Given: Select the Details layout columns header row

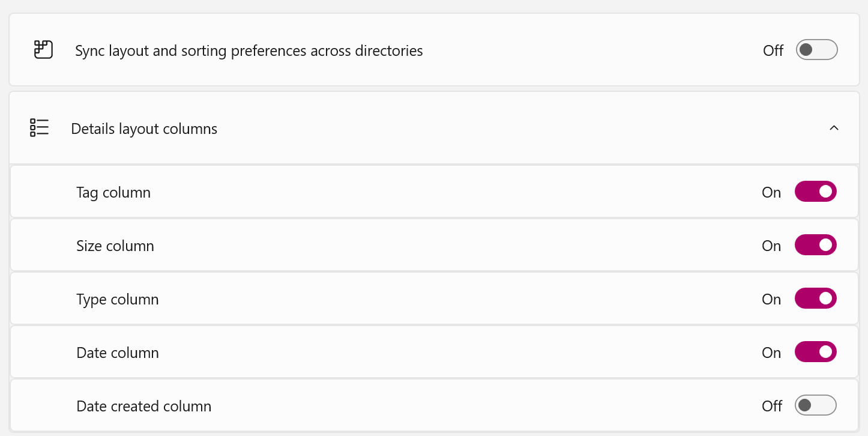Looking at the screenshot, I should coord(420,128).
